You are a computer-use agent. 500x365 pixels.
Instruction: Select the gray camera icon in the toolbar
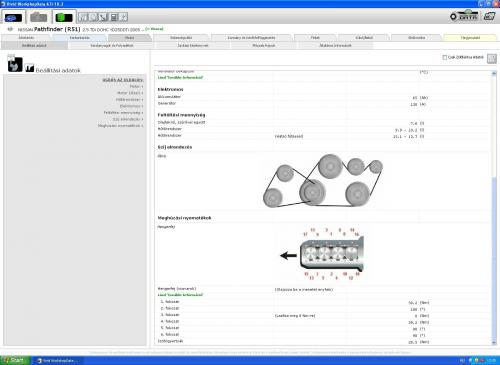[x=38, y=17]
